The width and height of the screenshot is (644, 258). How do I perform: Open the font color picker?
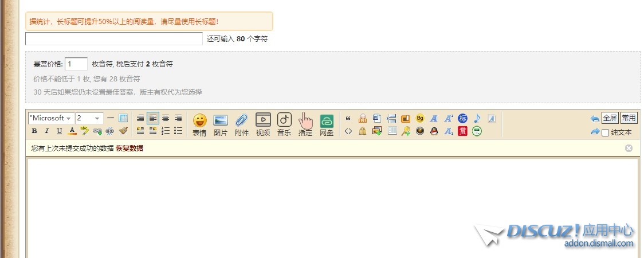click(72, 131)
